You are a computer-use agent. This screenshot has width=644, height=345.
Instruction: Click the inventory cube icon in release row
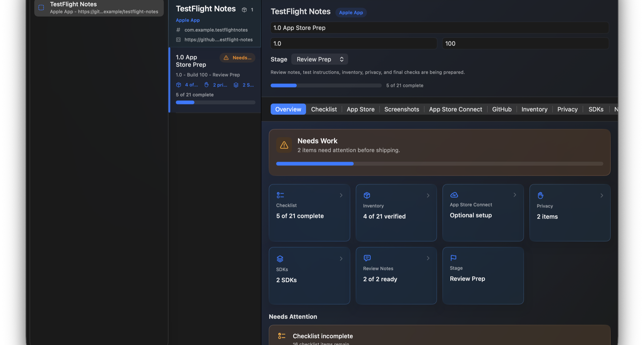click(179, 85)
